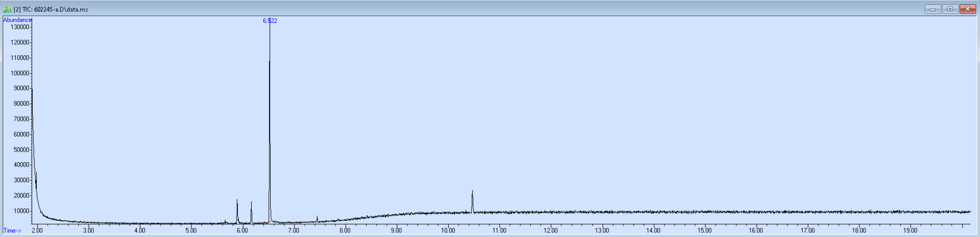Click the 20000 abundance tick label
980x237 pixels.
[22, 196]
